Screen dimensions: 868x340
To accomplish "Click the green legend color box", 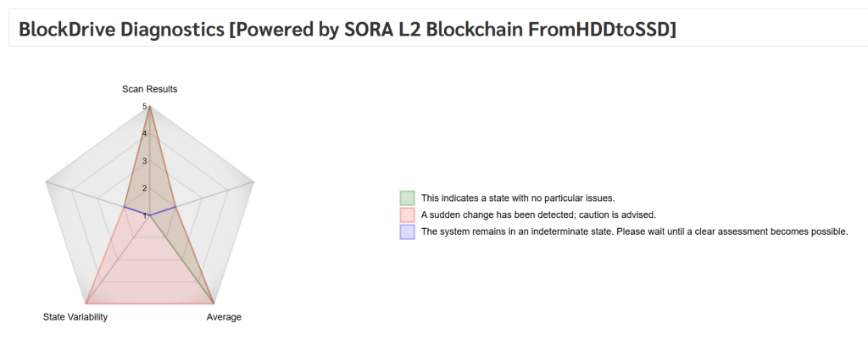I will (x=407, y=198).
